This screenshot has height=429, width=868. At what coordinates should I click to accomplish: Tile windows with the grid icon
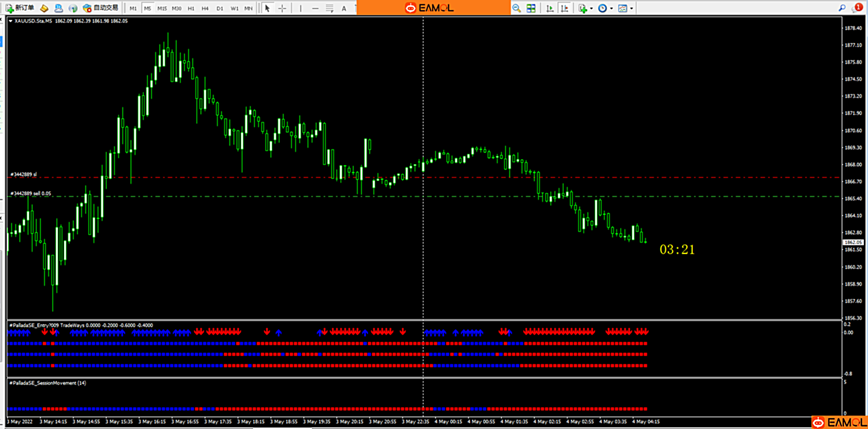(531, 8)
